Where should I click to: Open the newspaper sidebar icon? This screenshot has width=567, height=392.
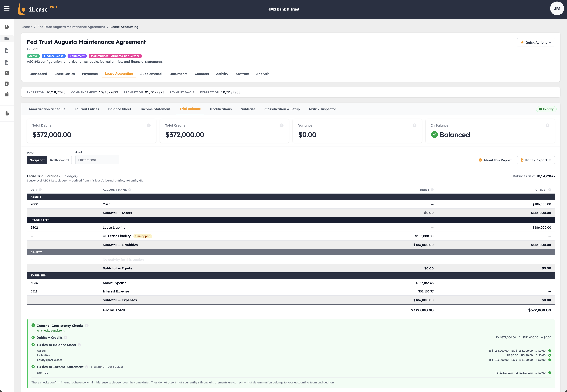7,73
